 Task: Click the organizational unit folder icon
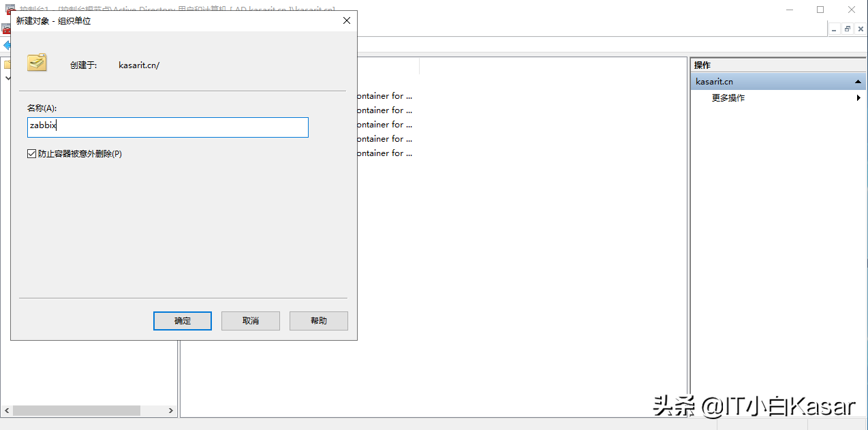point(37,63)
